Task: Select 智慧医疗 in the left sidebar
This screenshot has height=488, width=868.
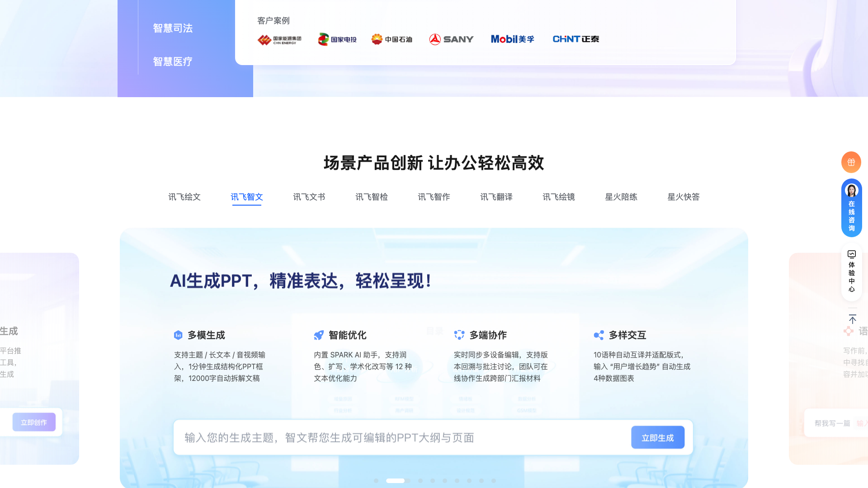Action: pos(173,61)
